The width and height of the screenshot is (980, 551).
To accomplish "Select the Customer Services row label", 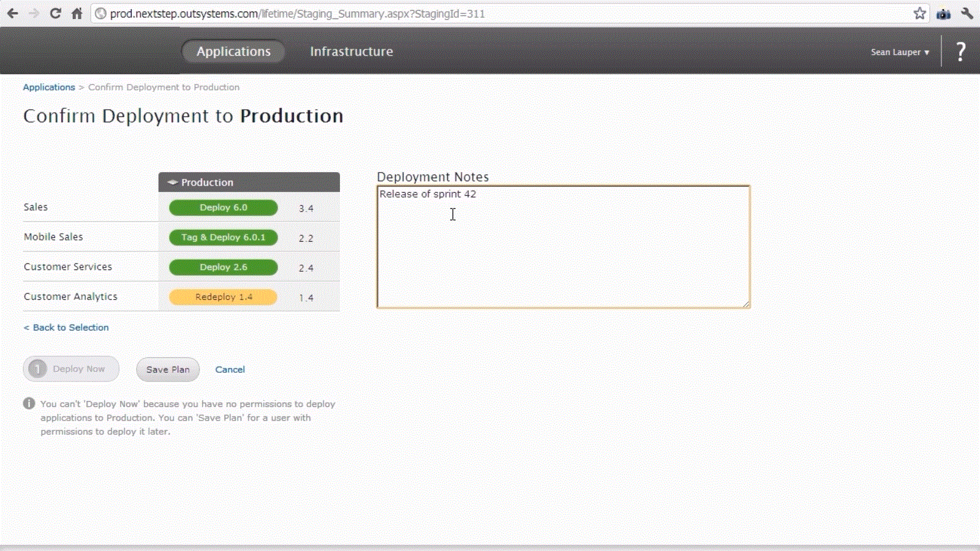I will pyautogui.click(x=68, y=267).
